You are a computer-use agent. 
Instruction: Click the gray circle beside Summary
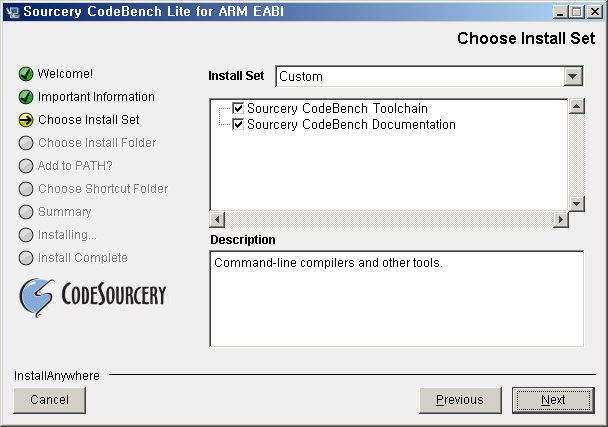point(26,212)
